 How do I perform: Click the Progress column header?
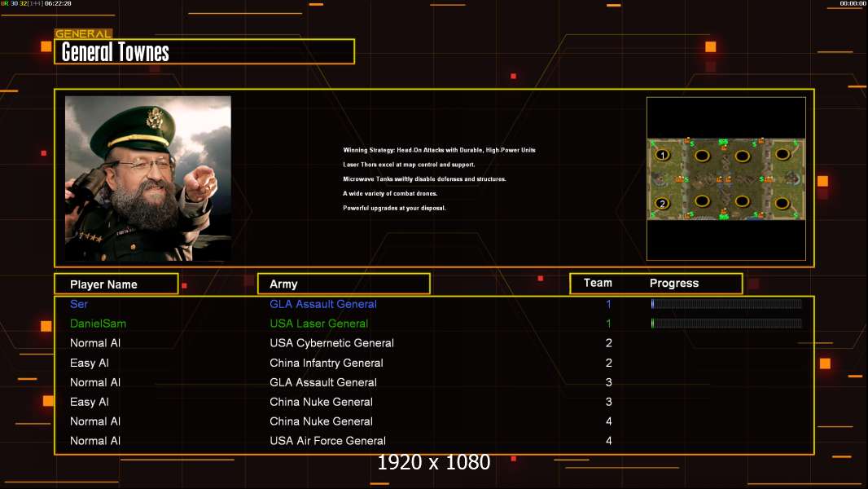tap(674, 284)
